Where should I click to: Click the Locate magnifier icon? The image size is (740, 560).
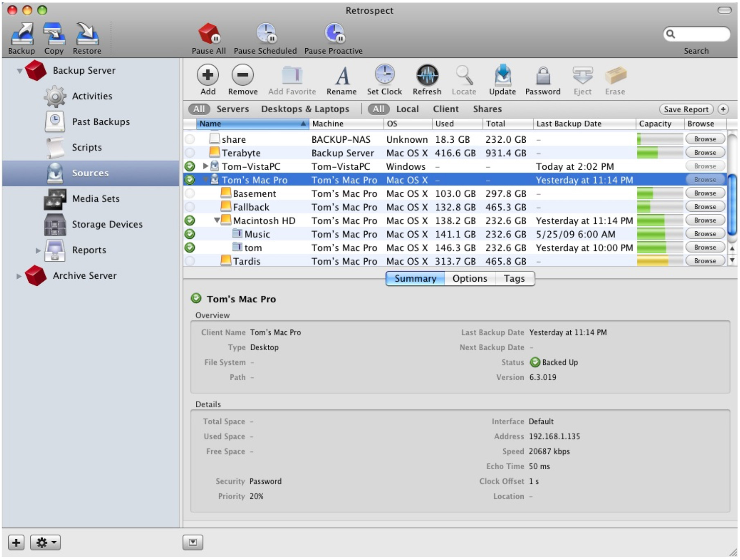tap(464, 75)
